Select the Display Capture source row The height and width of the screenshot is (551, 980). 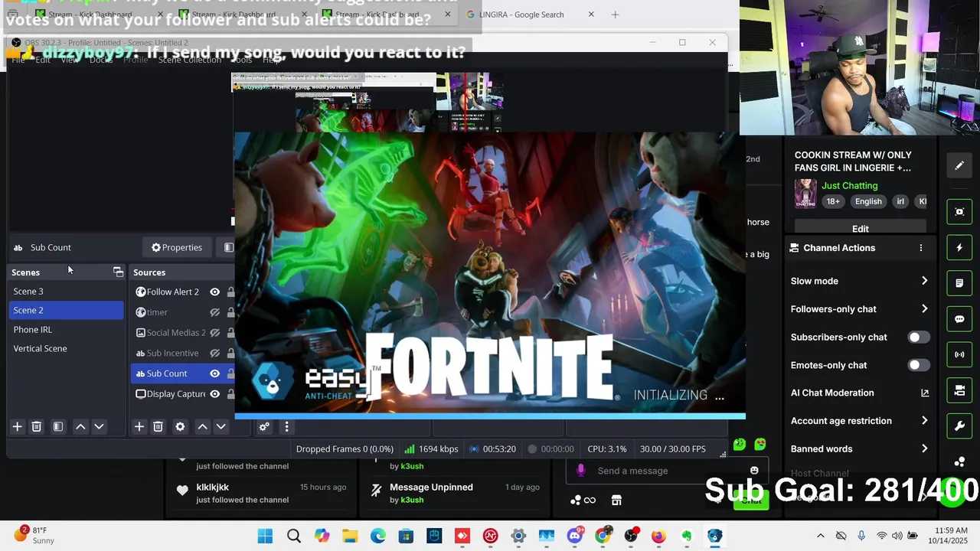(x=175, y=394)
